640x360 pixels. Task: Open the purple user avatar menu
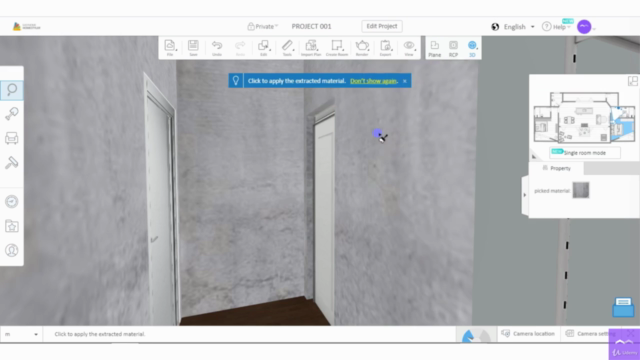tap(584, 27)
